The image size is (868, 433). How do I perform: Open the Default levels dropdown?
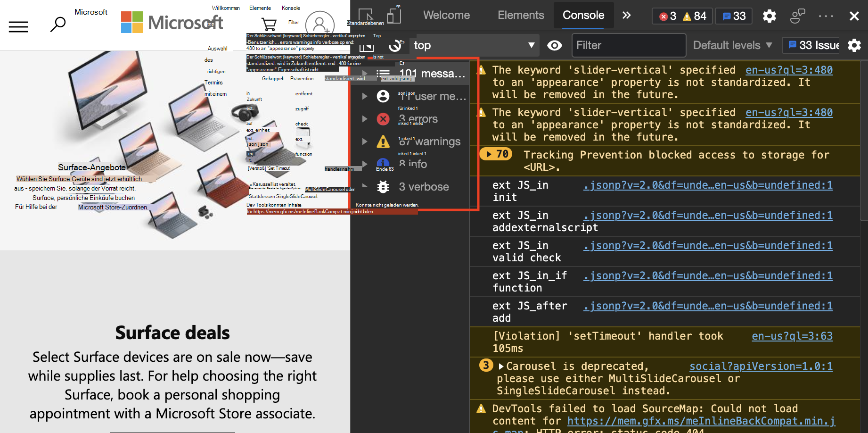732,45
